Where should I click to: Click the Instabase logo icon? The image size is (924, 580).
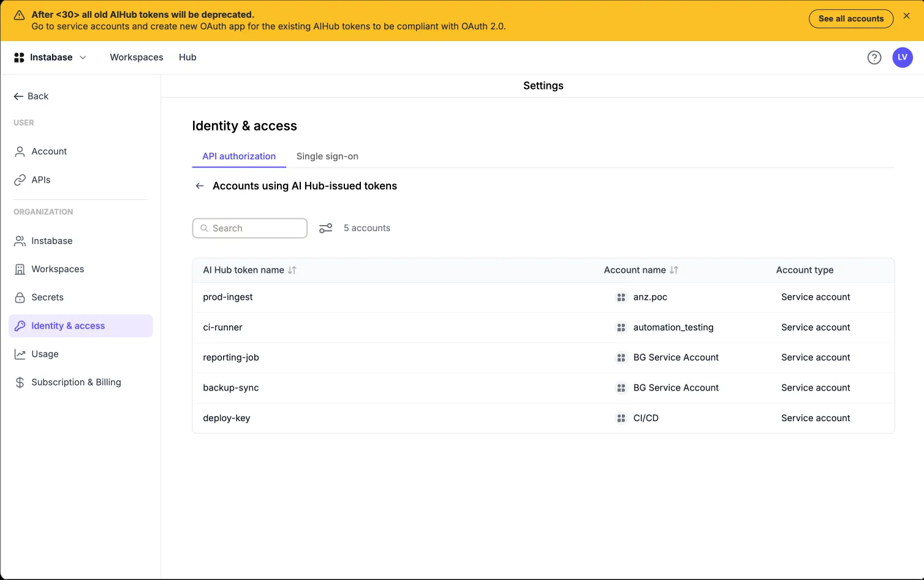click(19, 58)
